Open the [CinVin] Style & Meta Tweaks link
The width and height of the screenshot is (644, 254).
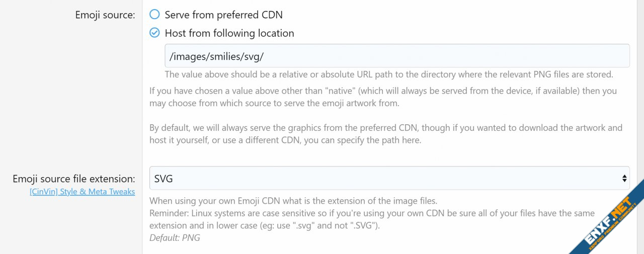coord(83,192)
